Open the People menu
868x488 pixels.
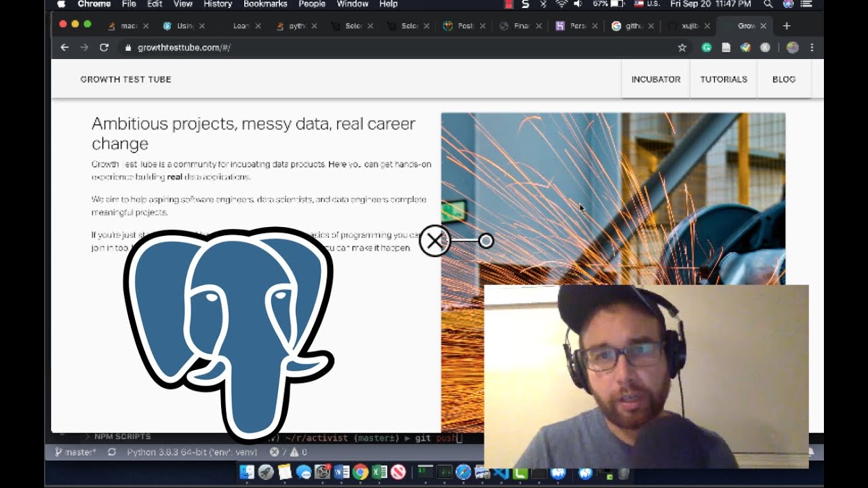tap(312, 4)
